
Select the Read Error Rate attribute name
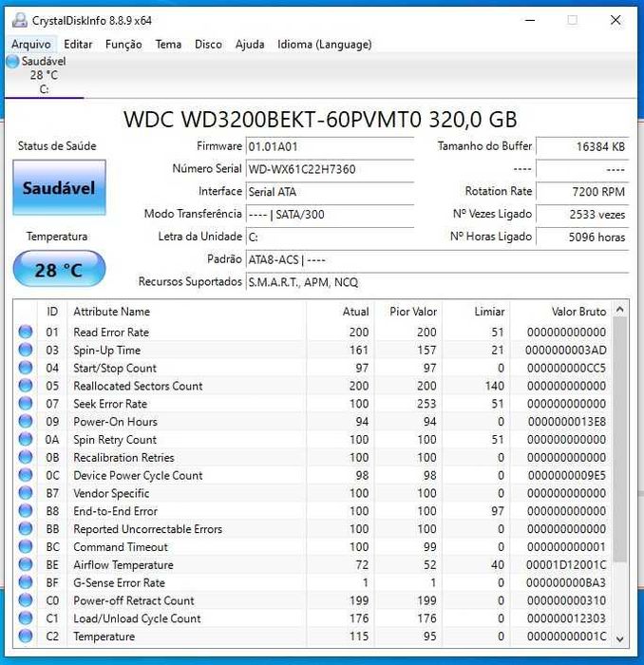tap(111, 332)
